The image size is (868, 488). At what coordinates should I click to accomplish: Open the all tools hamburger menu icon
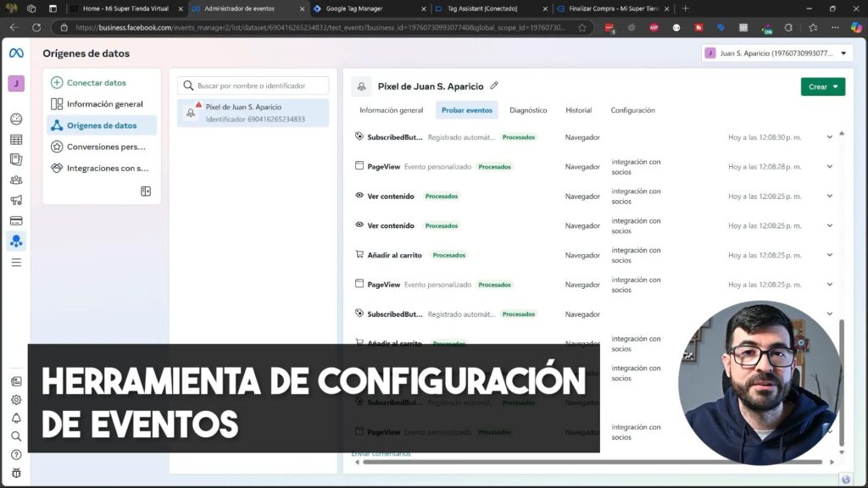(16, 263)
